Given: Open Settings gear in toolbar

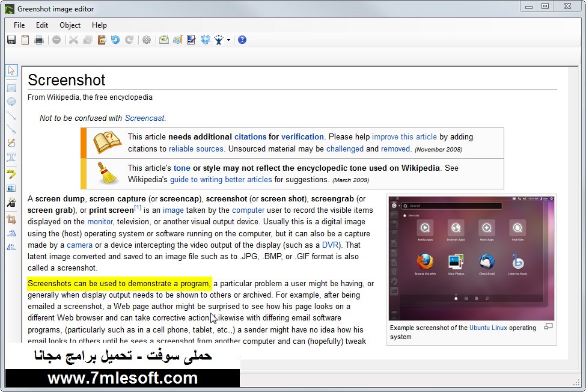Looking at the screenshot, I should point(147,40).
